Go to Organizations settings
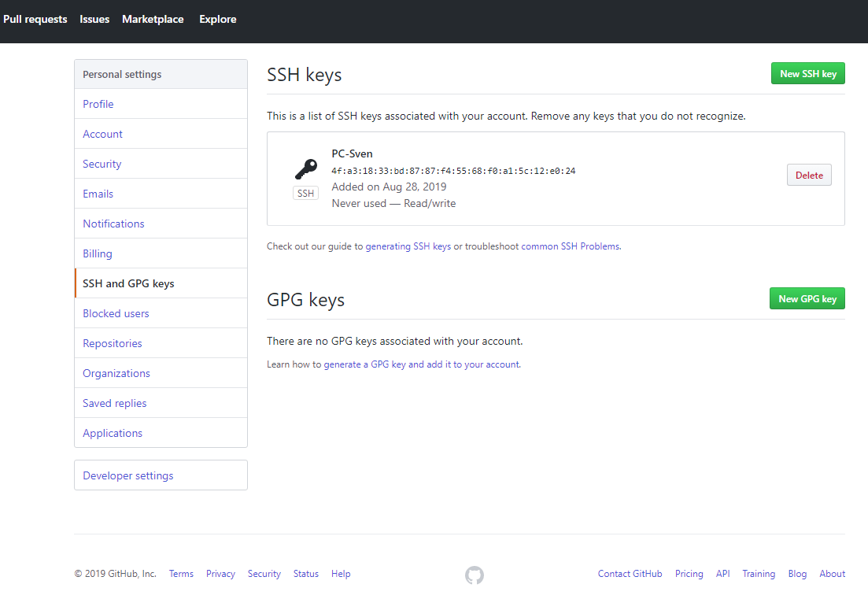This screenshot has width=868, height=599. click(x=161, y=373)
